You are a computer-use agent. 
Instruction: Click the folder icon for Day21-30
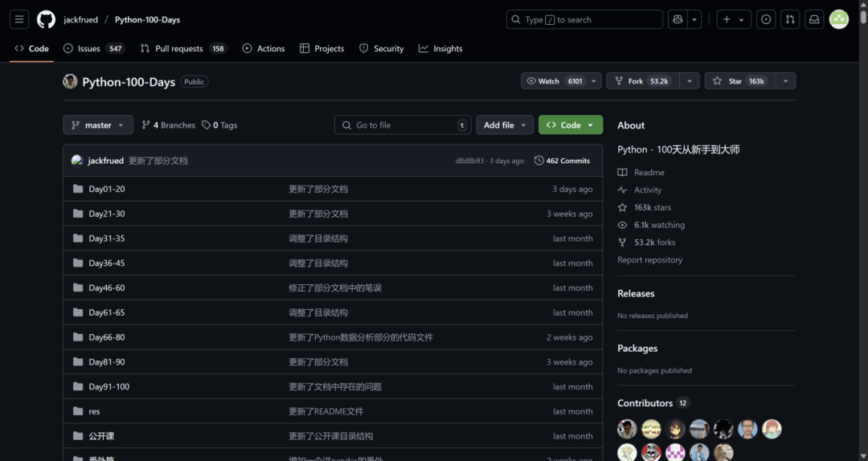click(78, 214)
